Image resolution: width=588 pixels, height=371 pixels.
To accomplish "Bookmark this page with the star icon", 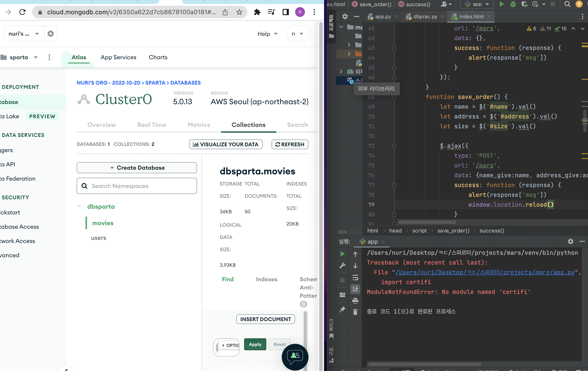I will (x=239, y=12).
